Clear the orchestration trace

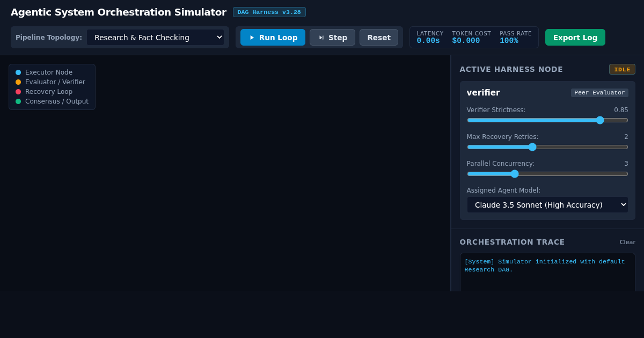[627, 242]
